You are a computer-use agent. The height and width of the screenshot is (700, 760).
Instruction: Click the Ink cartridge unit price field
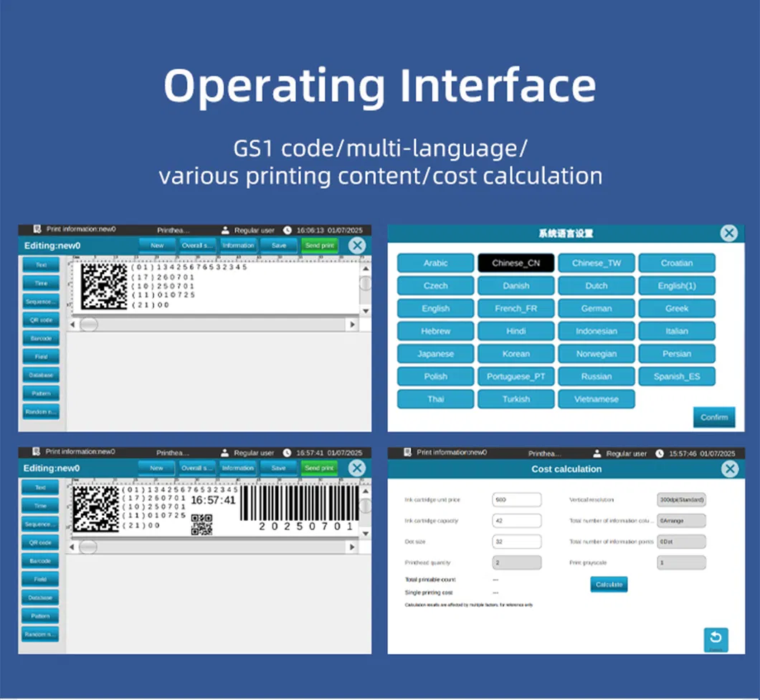(517, 499)
